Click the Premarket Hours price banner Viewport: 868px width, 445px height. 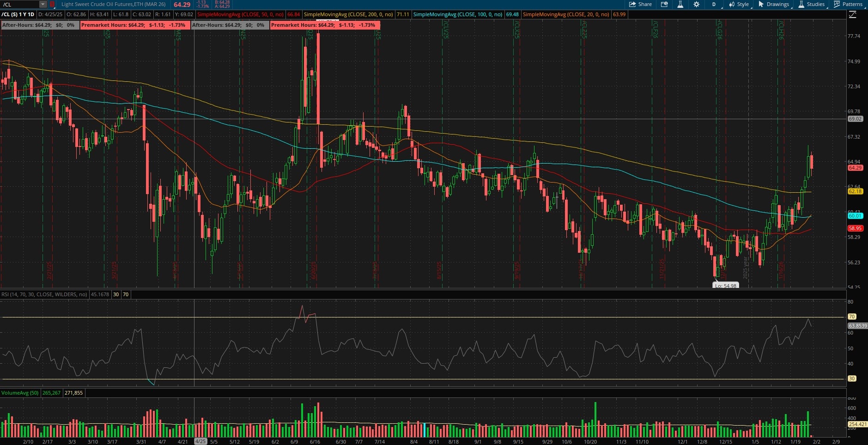click(134, 25)
